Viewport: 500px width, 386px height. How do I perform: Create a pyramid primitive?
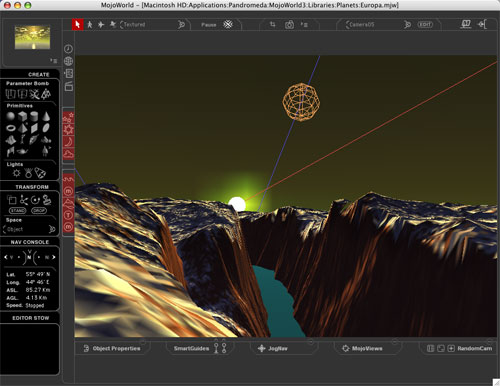22,128
